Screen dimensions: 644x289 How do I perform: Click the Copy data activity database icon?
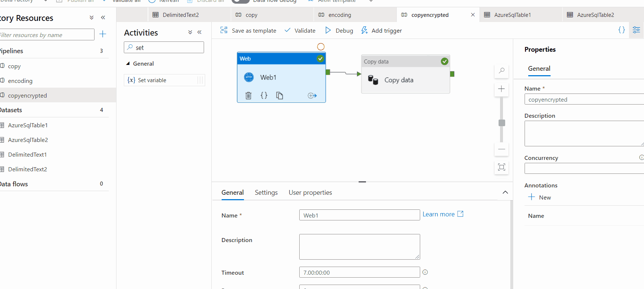(373, 80)
